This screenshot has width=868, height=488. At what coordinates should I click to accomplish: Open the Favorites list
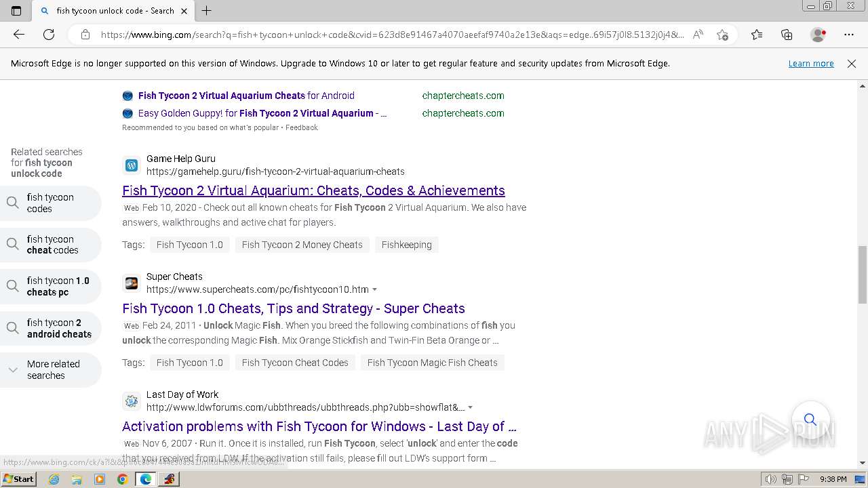tap(757, 35)
